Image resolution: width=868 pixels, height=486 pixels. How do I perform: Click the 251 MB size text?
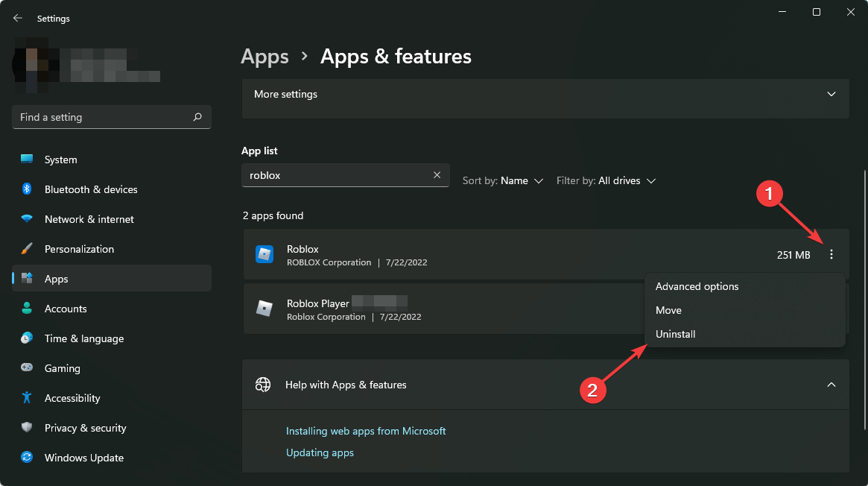pyautogui.click(x=793, y=255)
